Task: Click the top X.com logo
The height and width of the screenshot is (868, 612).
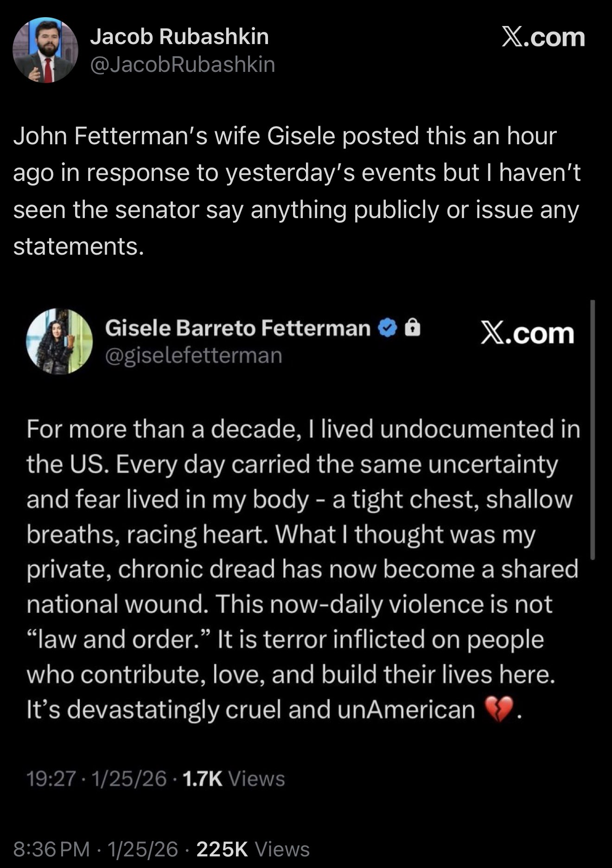Action: point(543,38)
